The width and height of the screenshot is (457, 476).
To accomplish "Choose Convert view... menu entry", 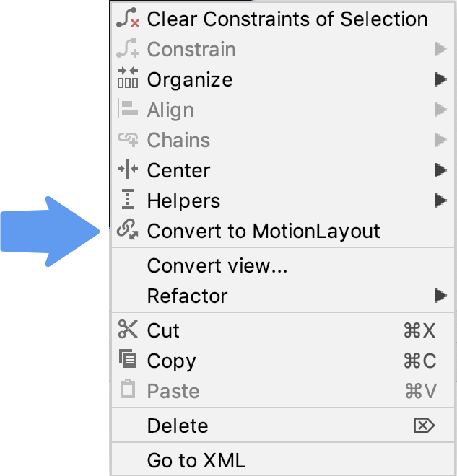I will click(217, 265).
